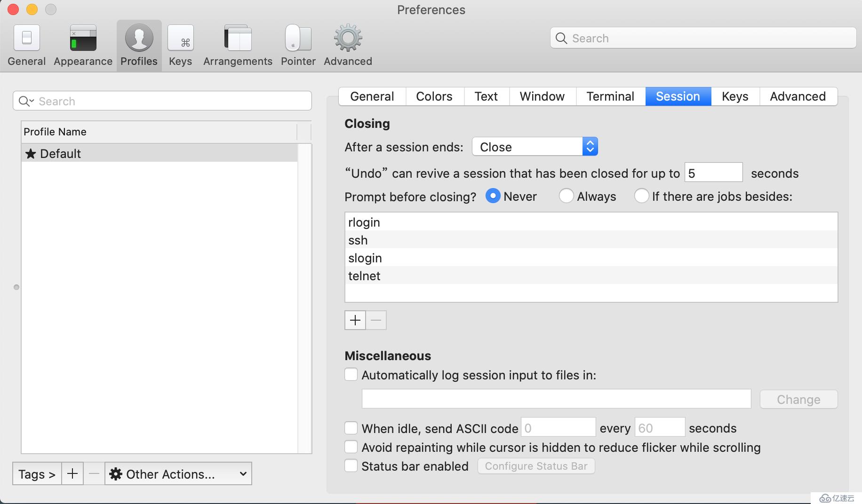Expand the Tags panel
The height and width of the screenshot is (504, 862).
tap(37, 473)
